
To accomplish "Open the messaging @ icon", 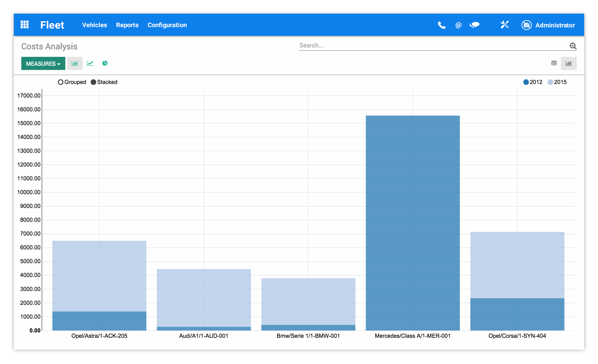I will pyautogui.click(x=458, y=25).
